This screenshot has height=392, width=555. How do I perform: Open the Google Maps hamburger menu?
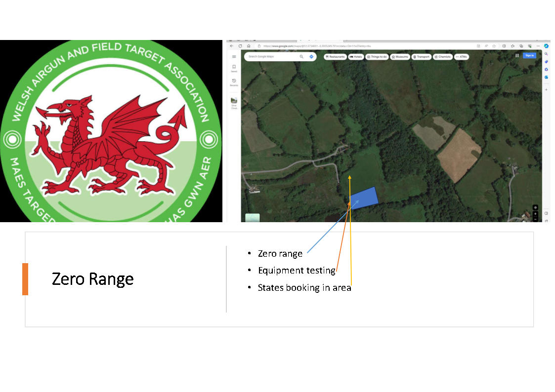234,57
